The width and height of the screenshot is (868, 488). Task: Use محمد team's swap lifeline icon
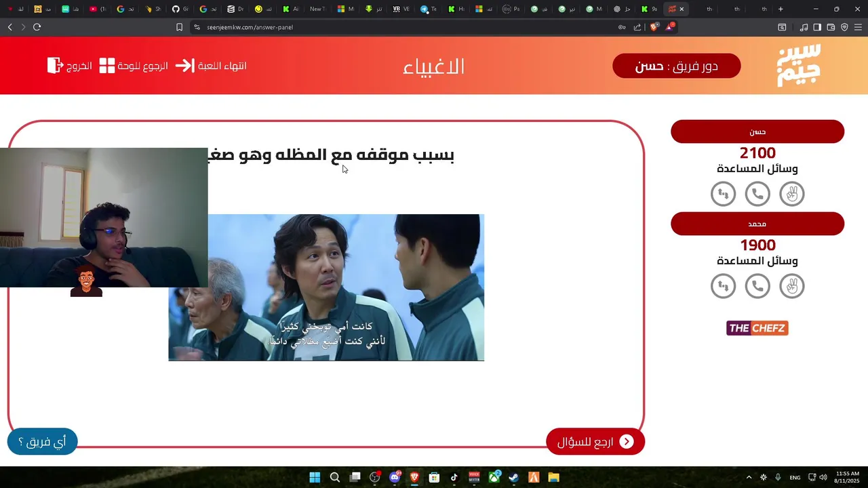(723, 286)
